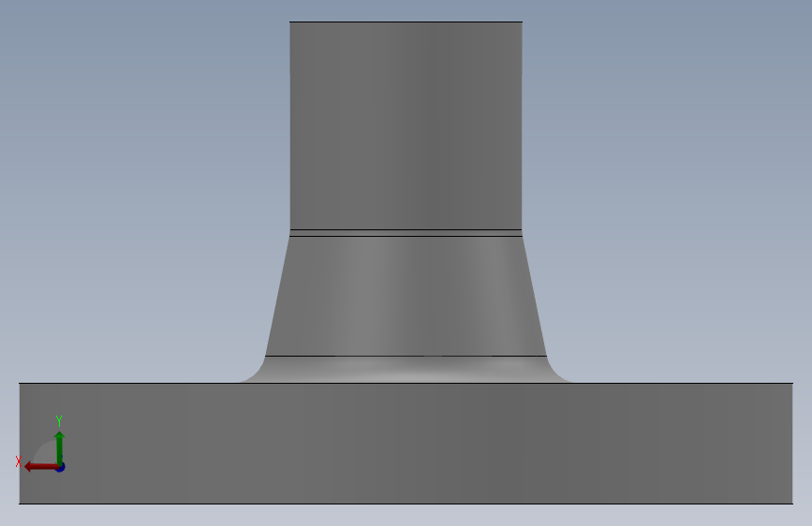Click the green "Y" axis label
This screenshot has height=526, width=812.
(x=59, y=420)
